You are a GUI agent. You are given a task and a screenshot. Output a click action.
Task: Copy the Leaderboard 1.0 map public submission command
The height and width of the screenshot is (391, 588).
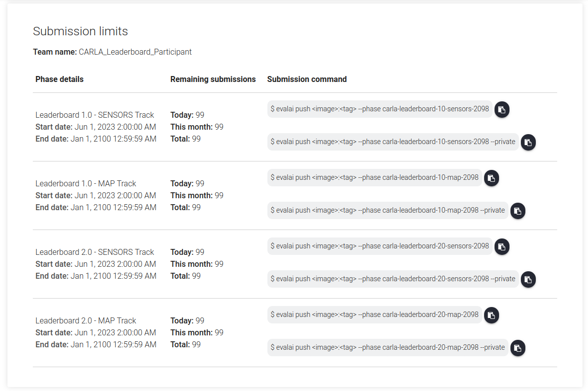(491, 178)
